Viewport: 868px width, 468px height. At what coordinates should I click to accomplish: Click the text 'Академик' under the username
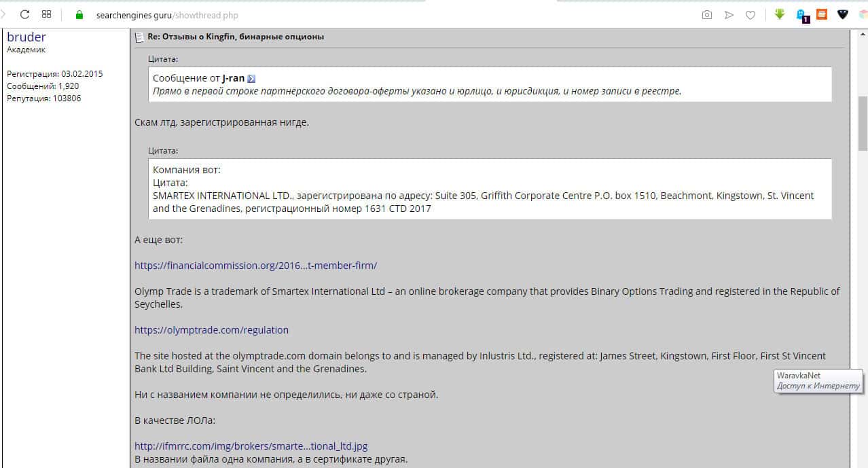point(26,50)
